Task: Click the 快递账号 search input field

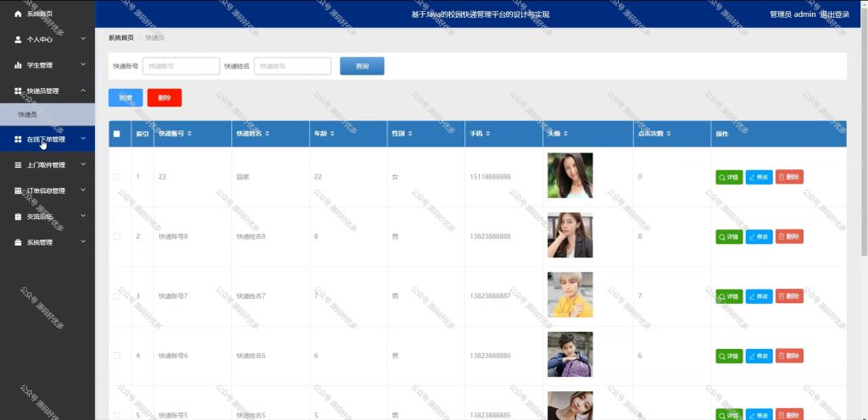Action: tap(181, 66)
